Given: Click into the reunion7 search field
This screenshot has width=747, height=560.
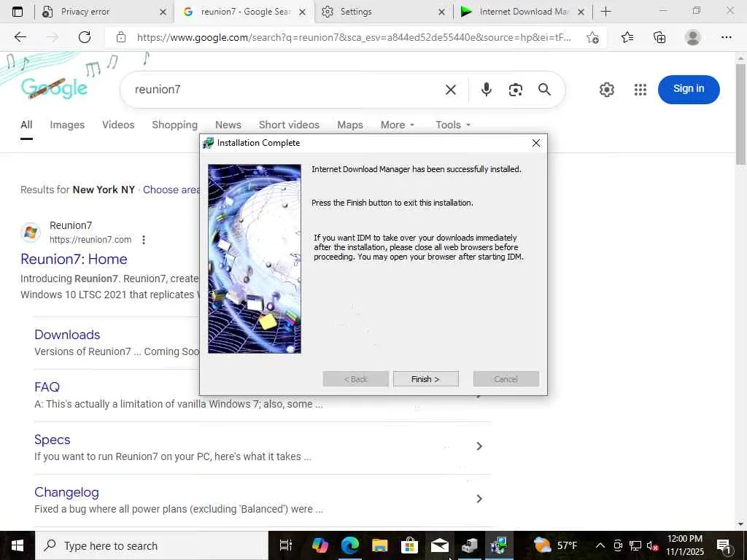Looking at the screenshot, I should point(286,90).
